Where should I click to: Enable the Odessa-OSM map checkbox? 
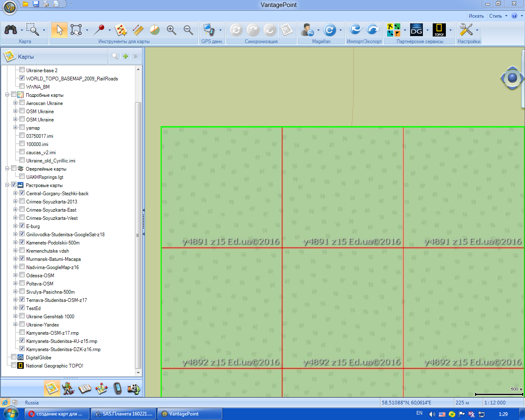[x=22, y=275]
